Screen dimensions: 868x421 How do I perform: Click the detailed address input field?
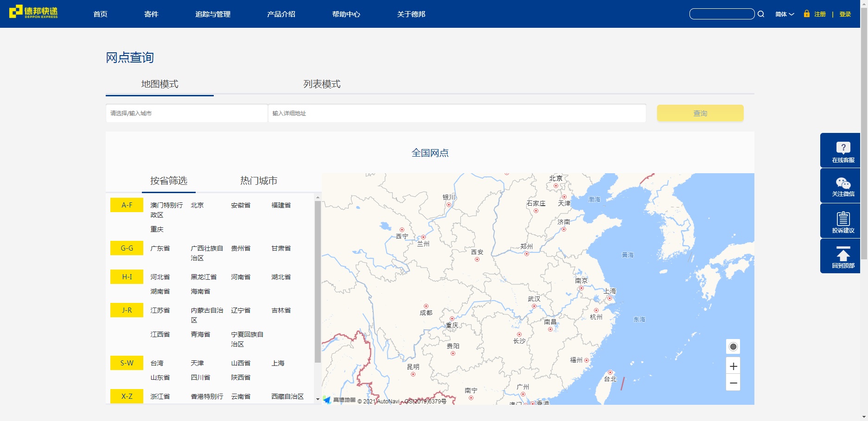[x=457, y=113]
